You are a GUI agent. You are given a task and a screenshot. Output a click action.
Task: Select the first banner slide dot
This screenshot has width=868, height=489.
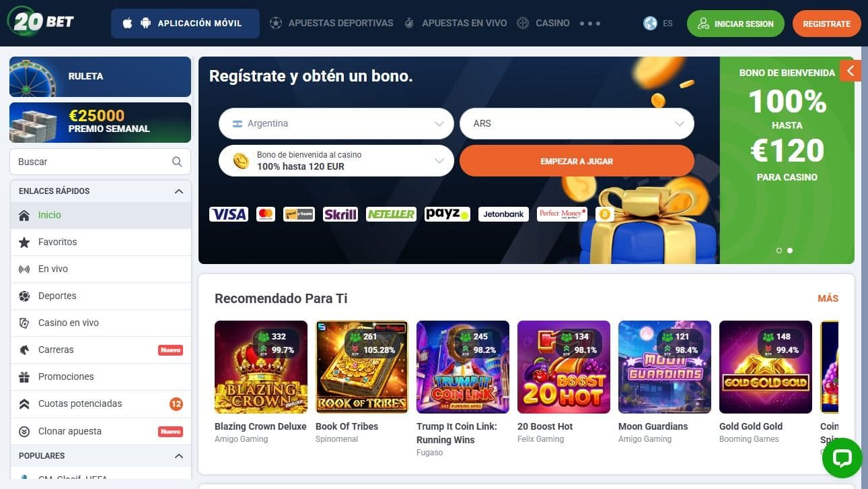779,251
